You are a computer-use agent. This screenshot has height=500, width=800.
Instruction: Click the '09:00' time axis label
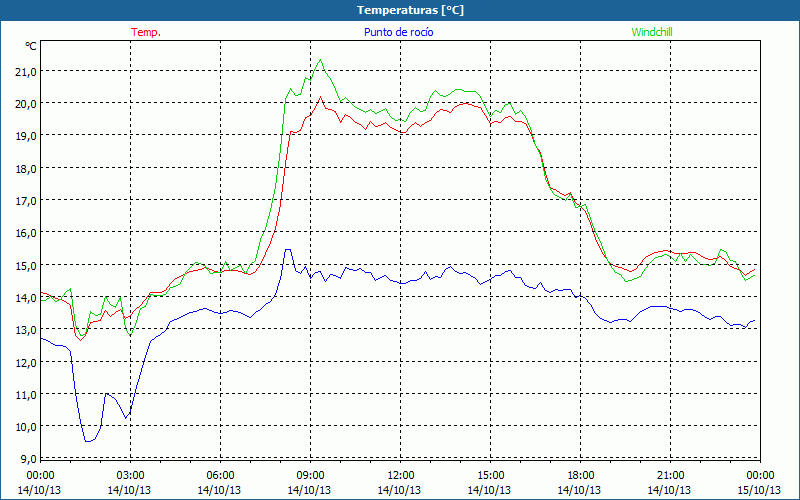tap(310, 475)
